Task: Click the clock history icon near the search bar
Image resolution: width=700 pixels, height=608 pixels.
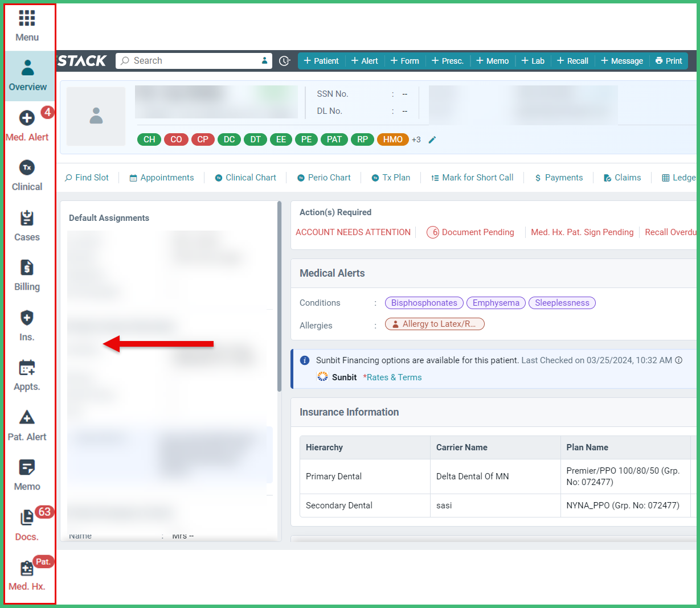Action: click(284, 60)
